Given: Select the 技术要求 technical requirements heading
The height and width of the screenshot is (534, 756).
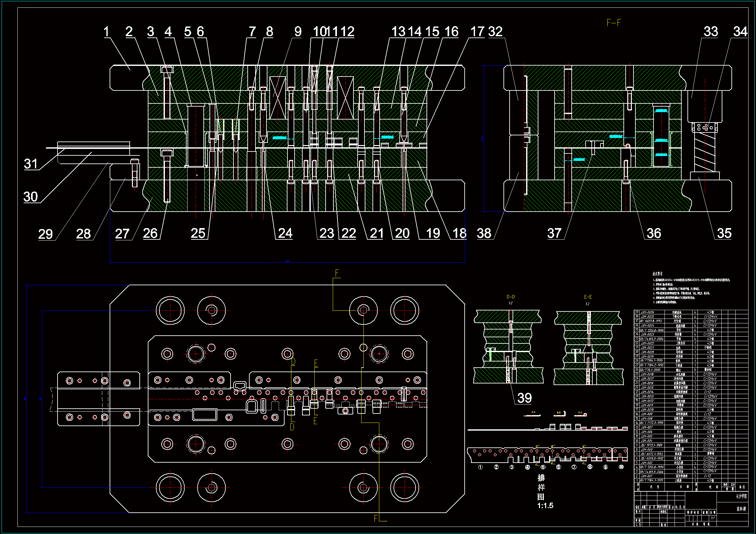Looking at the screenshot, I should (657, 274).
